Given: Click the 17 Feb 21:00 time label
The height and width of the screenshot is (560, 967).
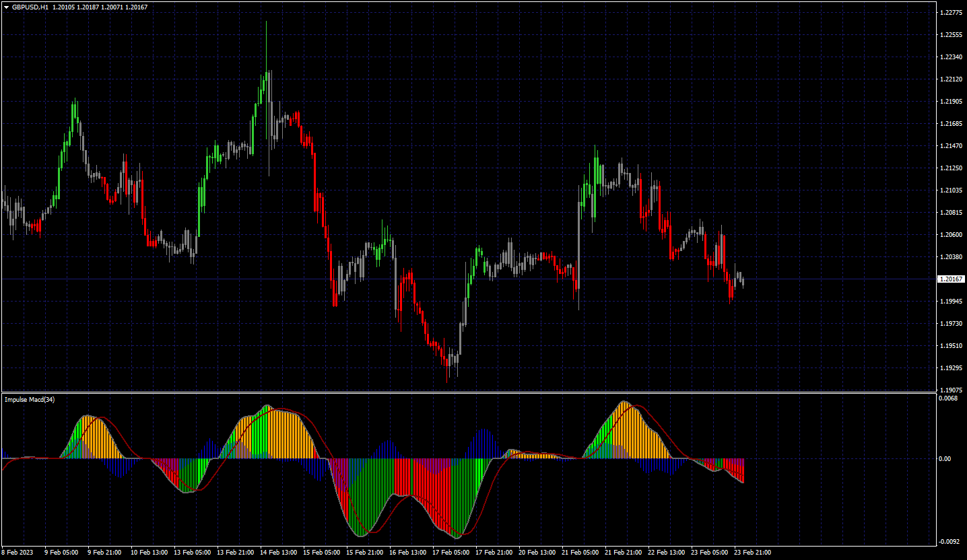Looking at the screenshot, I should coord(494,553).
